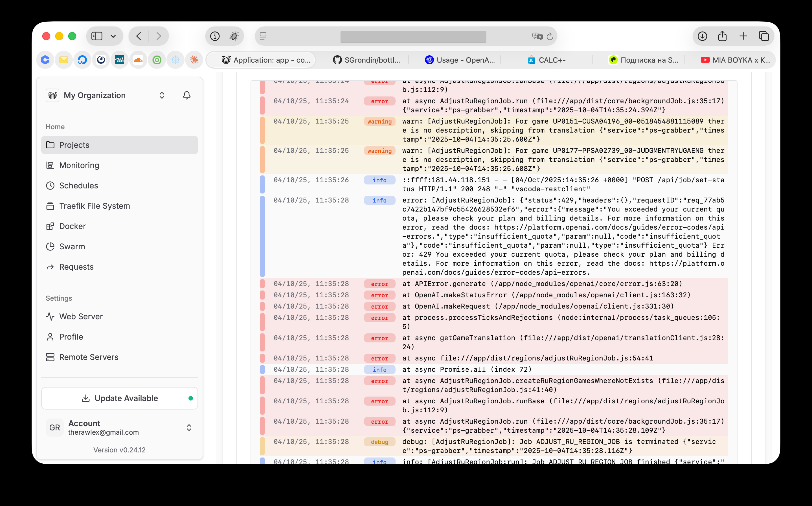This screenshot has height=506, width=812.
Task: Click the Safari share icon
Action: click(722, 36)
